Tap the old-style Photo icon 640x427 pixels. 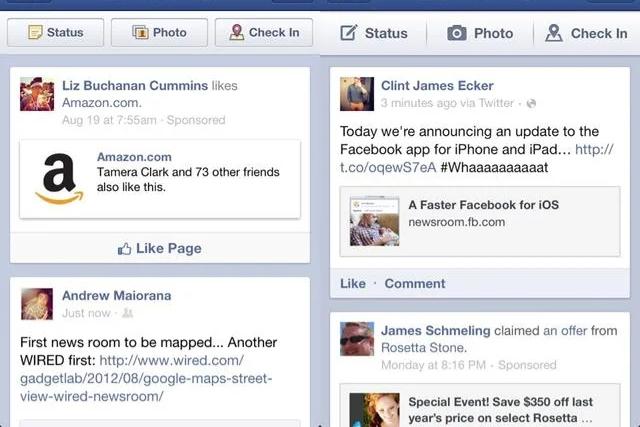140,32
